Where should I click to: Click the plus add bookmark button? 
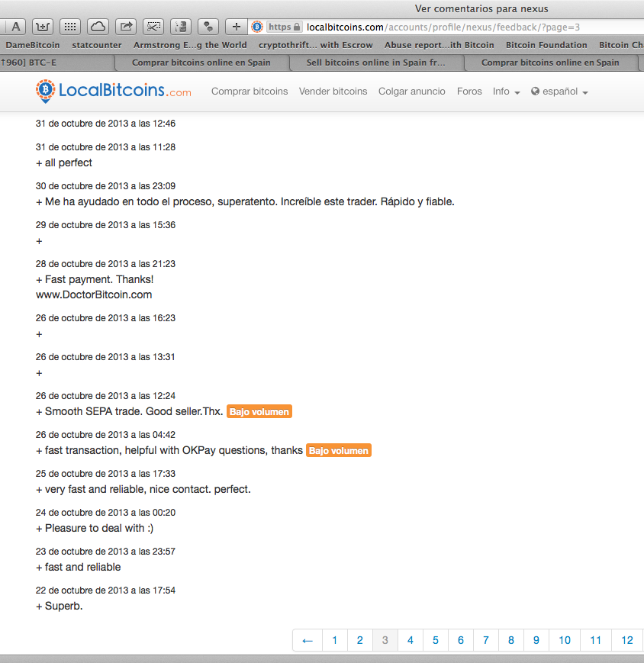[236, 27]
